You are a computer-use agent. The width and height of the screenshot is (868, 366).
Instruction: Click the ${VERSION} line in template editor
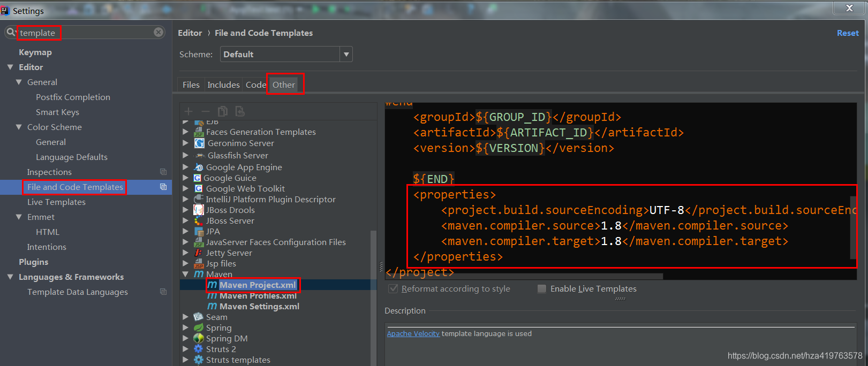(514, 148)
